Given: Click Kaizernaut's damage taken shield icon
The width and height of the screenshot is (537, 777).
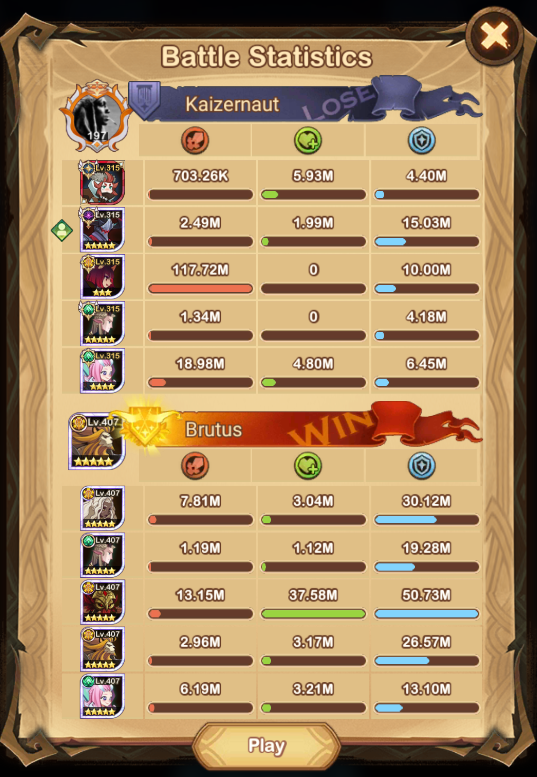Looking at the screenshot, I should (422, 140).
